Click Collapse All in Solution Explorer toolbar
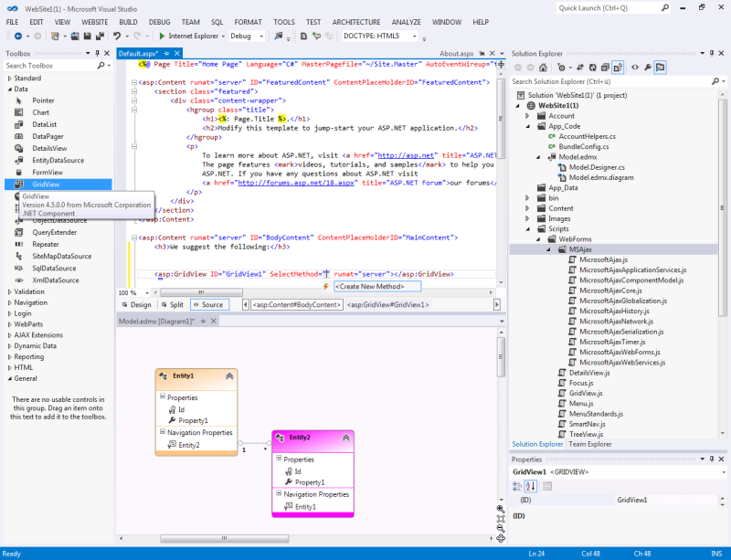The image size is (731, 560). pyautogui.click(x=603, y=68)
